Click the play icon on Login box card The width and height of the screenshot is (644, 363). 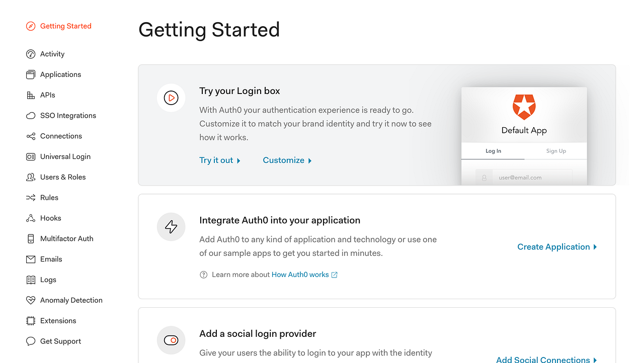pyautogui.click(x=171, y=98)
